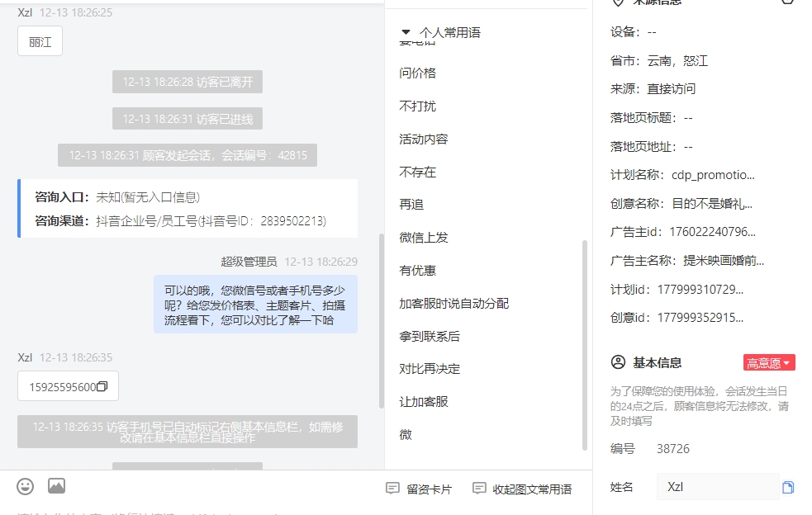
Task: Copy the phone number 15925595600
Action: coord(102,386)
